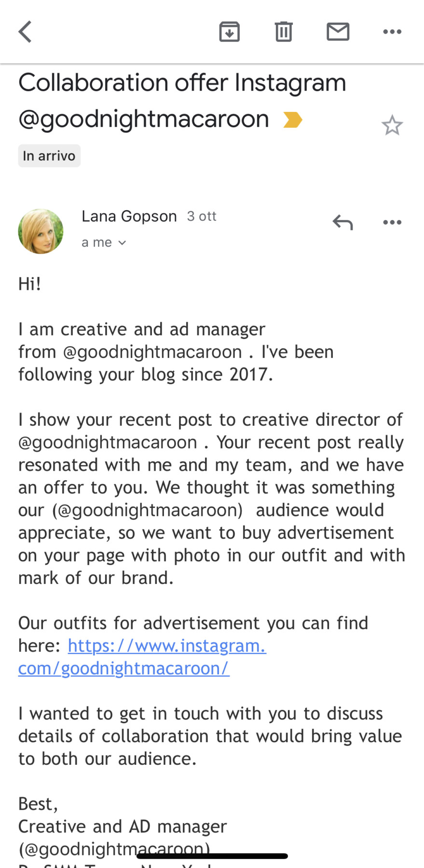The height and width of the screenshot is (868, 424).
Task: Open Lana Gopson's profile picture
Action: click(x=41, y=231)
